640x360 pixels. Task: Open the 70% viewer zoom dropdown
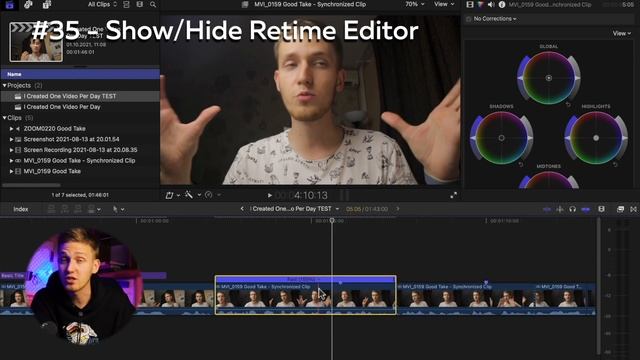[415, 4]
